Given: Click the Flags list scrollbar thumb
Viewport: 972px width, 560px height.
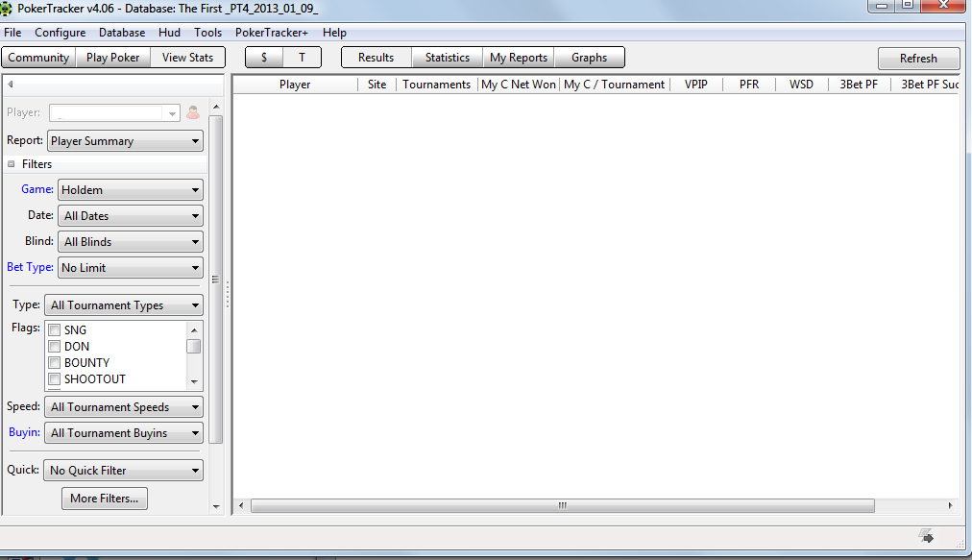Looking at the screenshot, I should 194,346.
